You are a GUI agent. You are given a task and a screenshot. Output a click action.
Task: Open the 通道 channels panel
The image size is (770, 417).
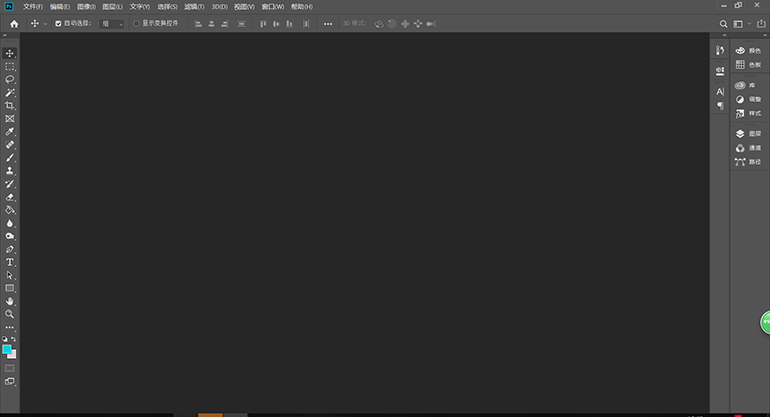(748, 148)
